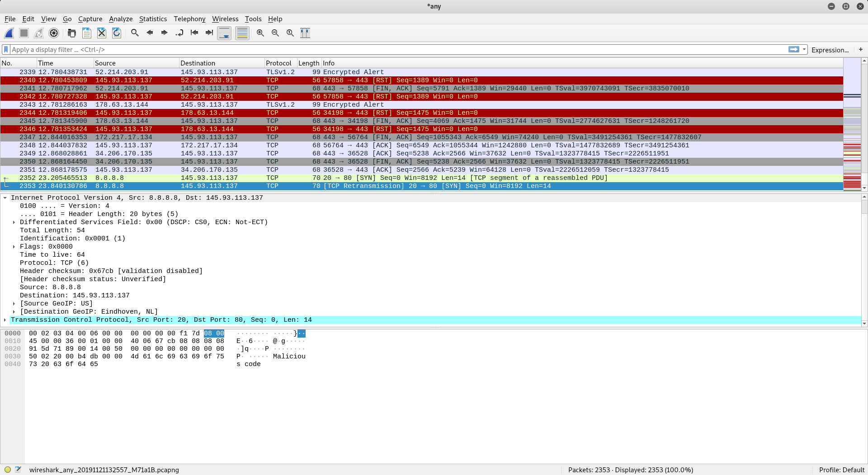
Task: Click the display filter input field
Action: [398, 50]
